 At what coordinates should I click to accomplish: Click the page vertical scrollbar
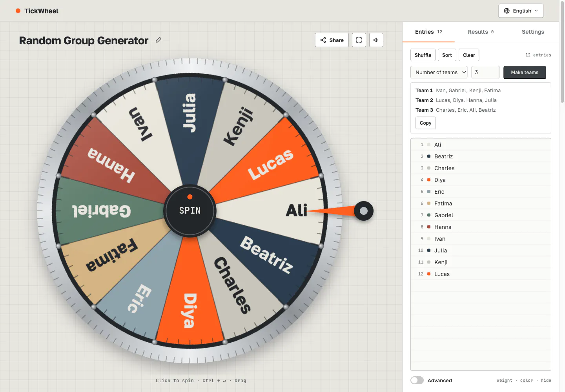click(x=562, y=52)
